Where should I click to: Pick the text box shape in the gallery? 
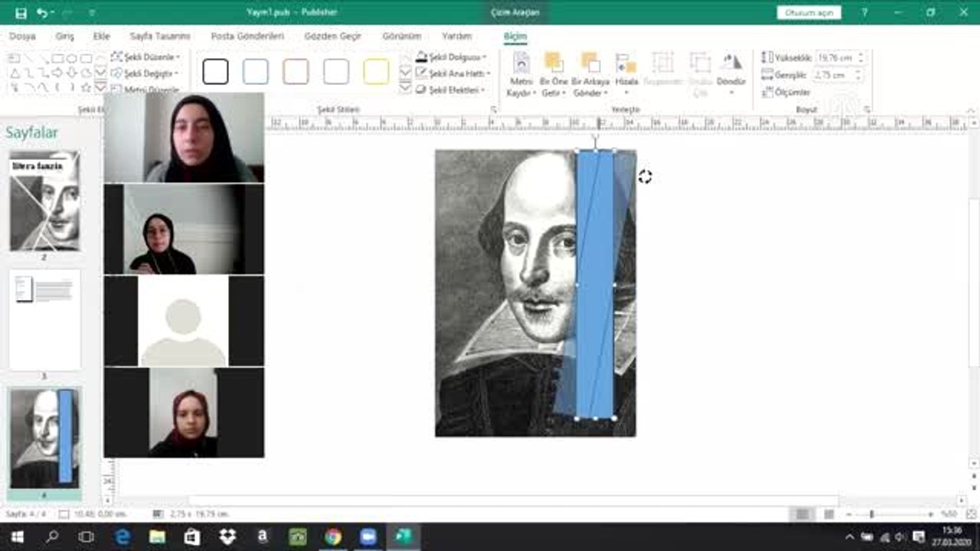[14, 58]
